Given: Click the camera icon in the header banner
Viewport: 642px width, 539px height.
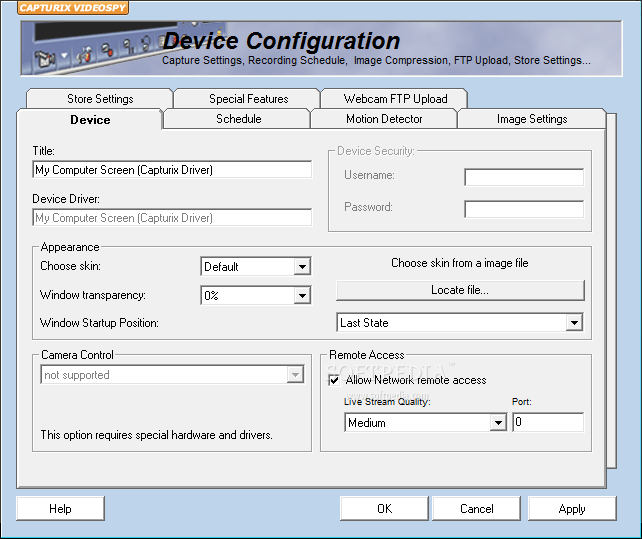Looking at the screenshot, I should pyautogui.click(x=45, y=58).
